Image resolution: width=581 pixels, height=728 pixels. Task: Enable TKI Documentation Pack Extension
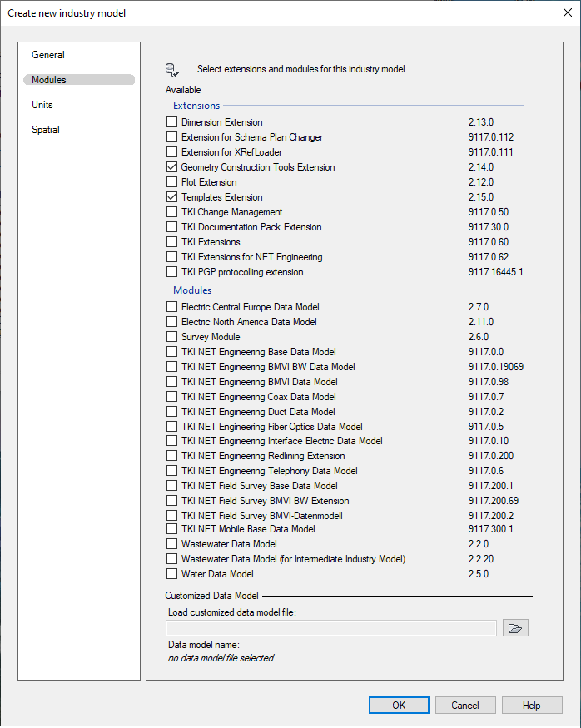click(171, 227)
